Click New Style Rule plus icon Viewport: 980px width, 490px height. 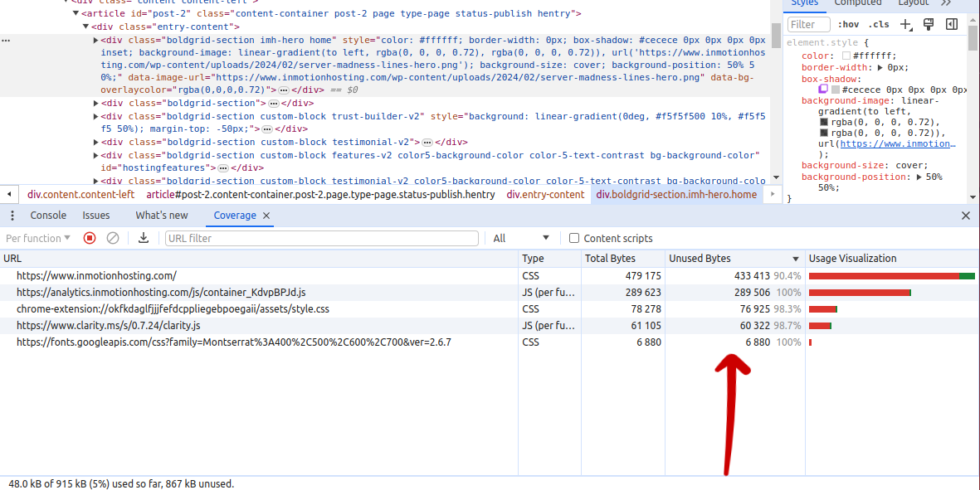[x=905, y=24]
